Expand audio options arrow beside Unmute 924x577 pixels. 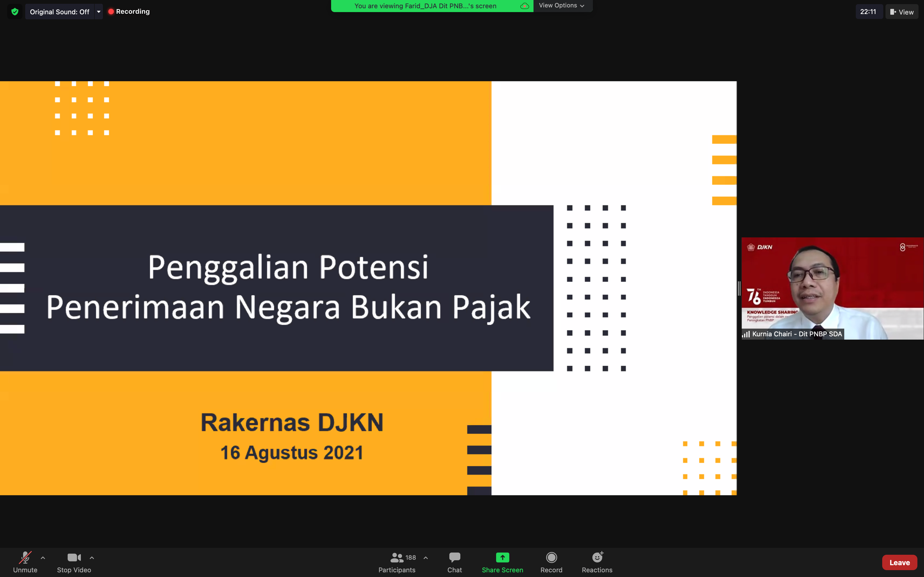(x=43, y=557)
